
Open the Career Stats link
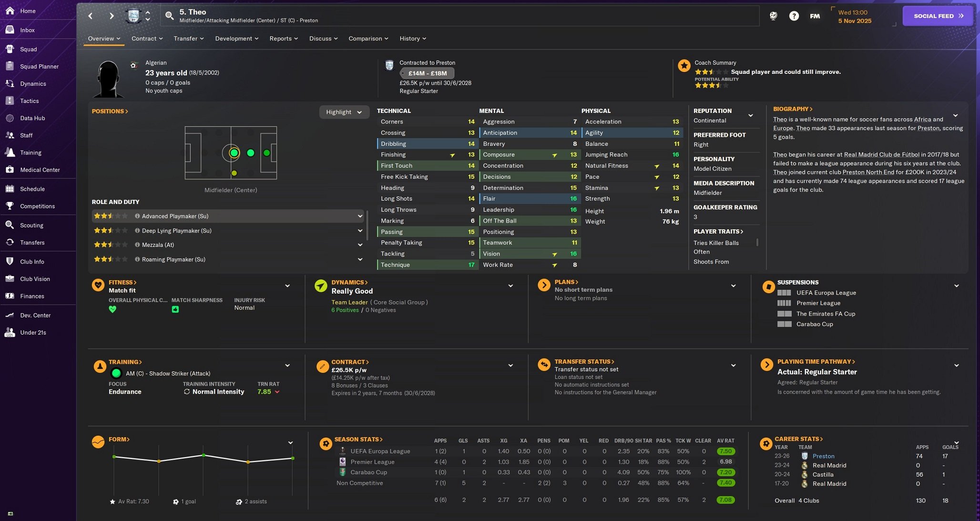[798, 439]
